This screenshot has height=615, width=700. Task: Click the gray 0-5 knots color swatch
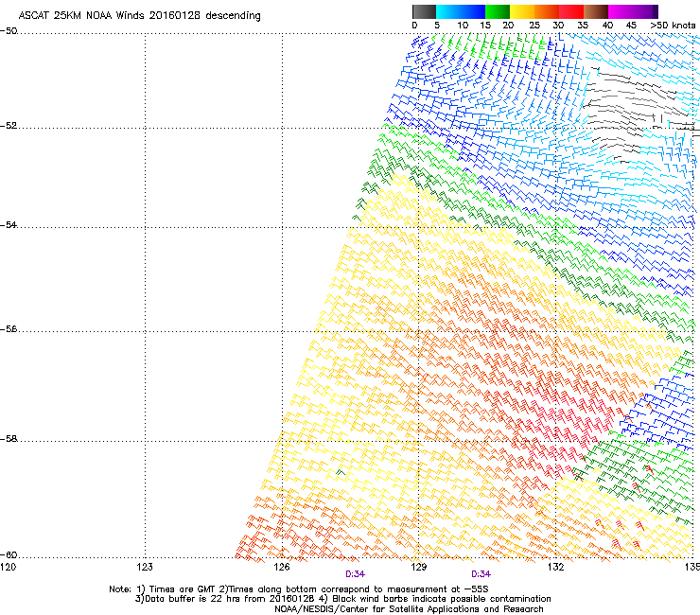tap(424, 11)
